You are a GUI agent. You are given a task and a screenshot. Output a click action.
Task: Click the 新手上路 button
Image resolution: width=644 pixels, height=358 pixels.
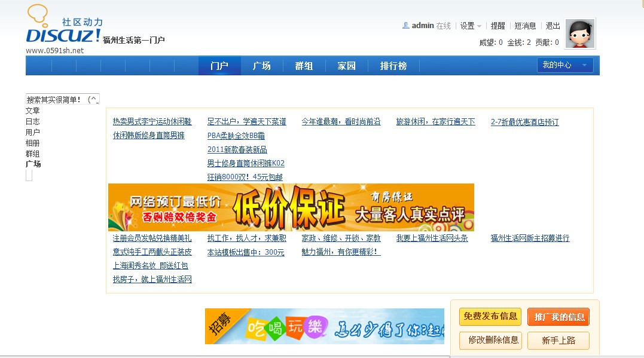coord(558,340)
